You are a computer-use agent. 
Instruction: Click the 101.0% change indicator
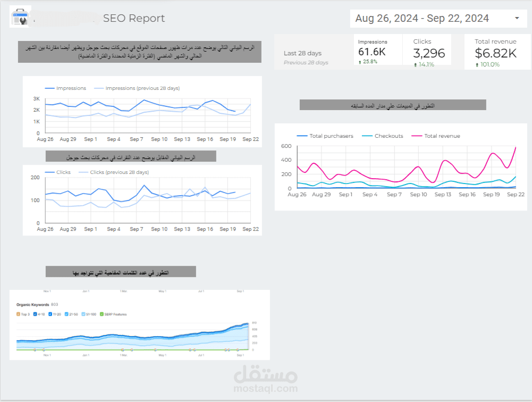tap(487, 64)
